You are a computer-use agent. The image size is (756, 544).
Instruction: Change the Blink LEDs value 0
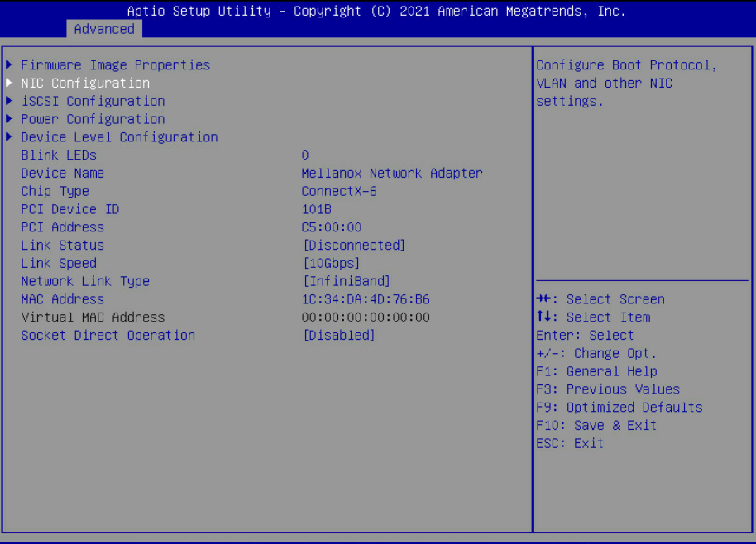click(x=305, y=155)
